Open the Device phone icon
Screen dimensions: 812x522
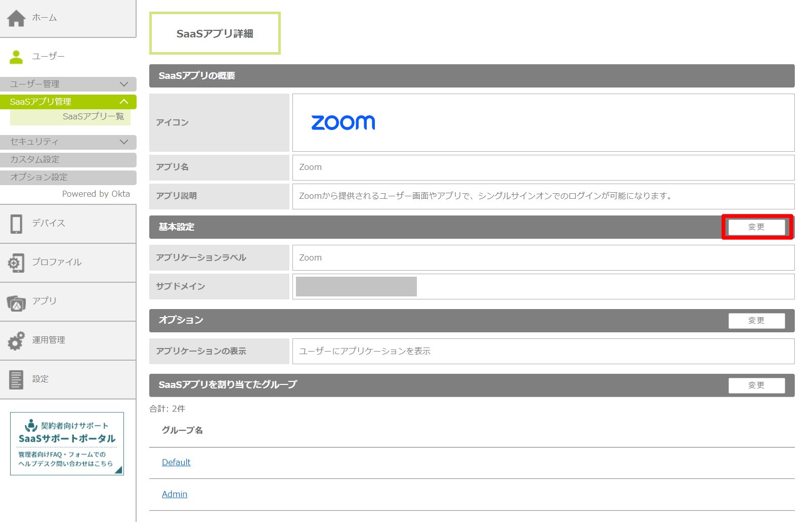[x=16, y=224]
